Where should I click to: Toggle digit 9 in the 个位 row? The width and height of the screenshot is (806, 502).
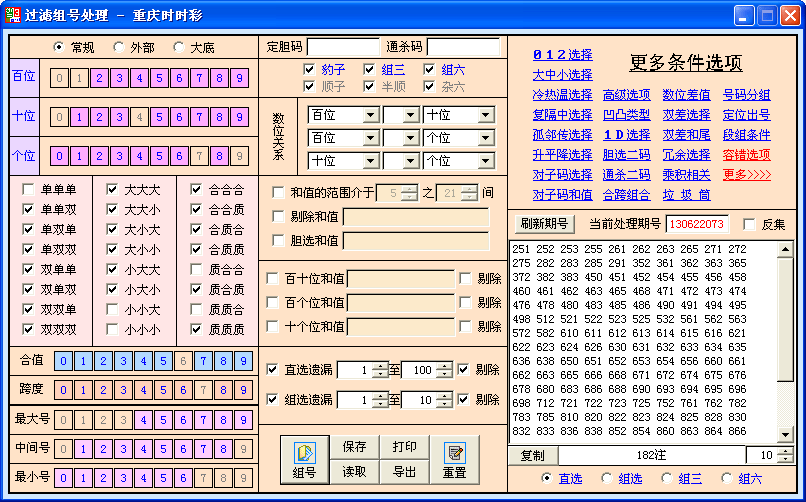click(x=238, y=156)
